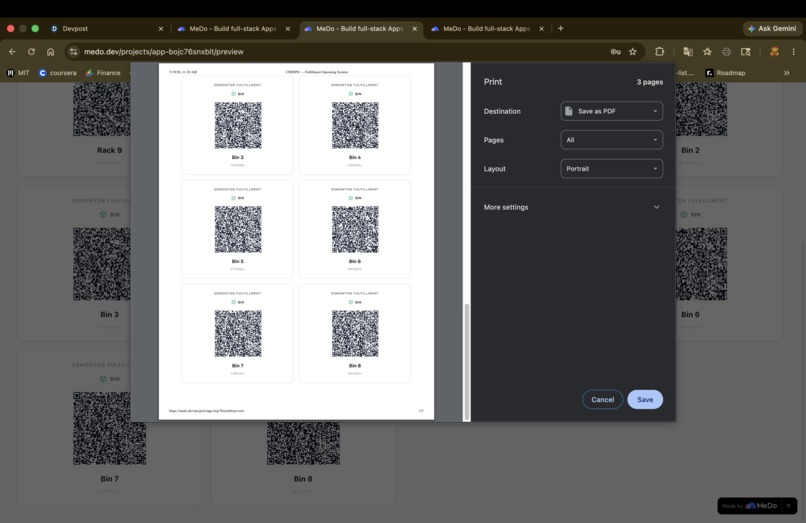Switch to the last MeDo tab

(486, 29)
